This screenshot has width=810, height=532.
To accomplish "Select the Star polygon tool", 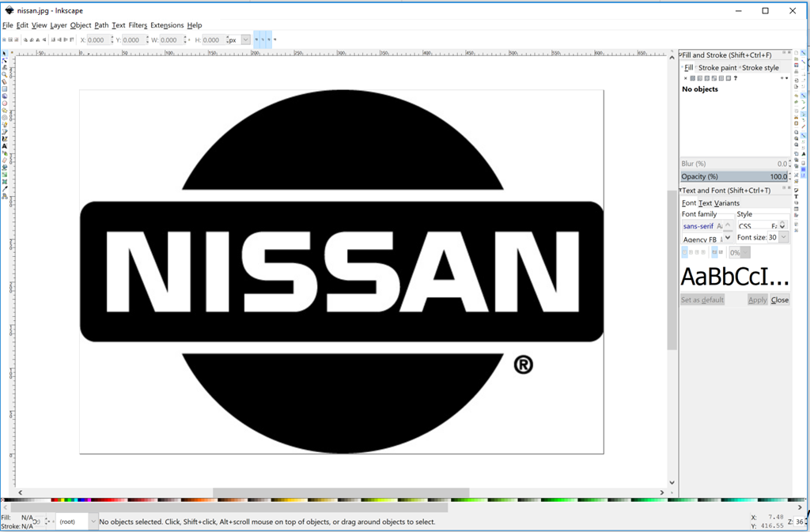I will [x=4, y=111].
